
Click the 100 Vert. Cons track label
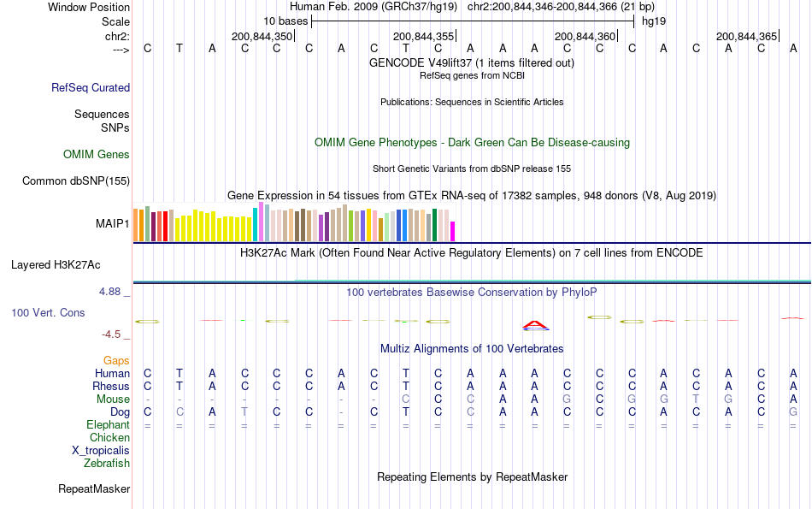coord(48,312)
